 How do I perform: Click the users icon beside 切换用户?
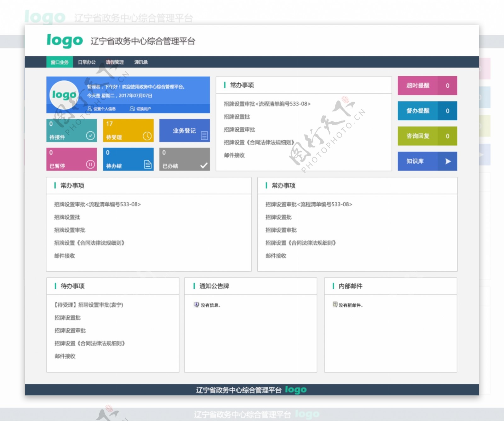click(x=132, y=109)
